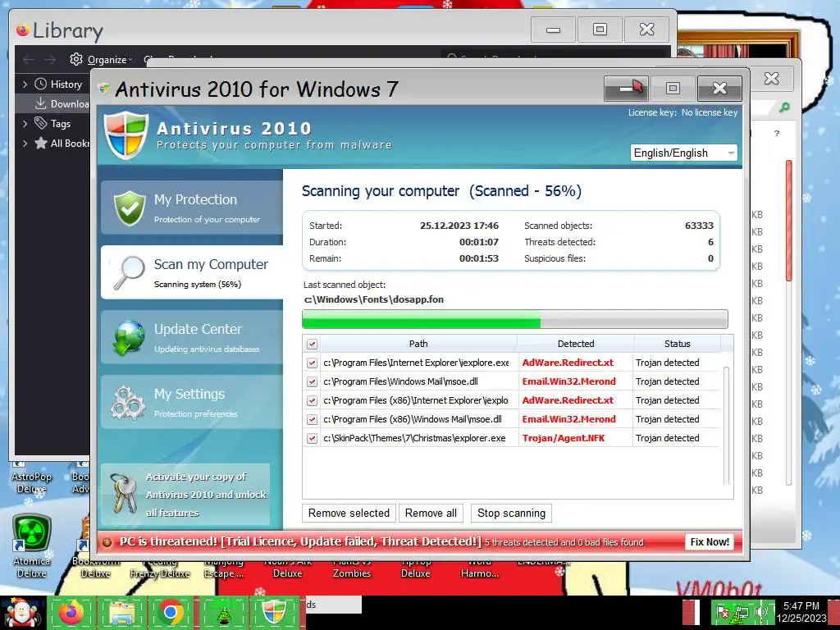This screenshot has width=840, height=630.
Task: Click Downloads arrow icon in Library sidebar
Action: coord(41,103)
